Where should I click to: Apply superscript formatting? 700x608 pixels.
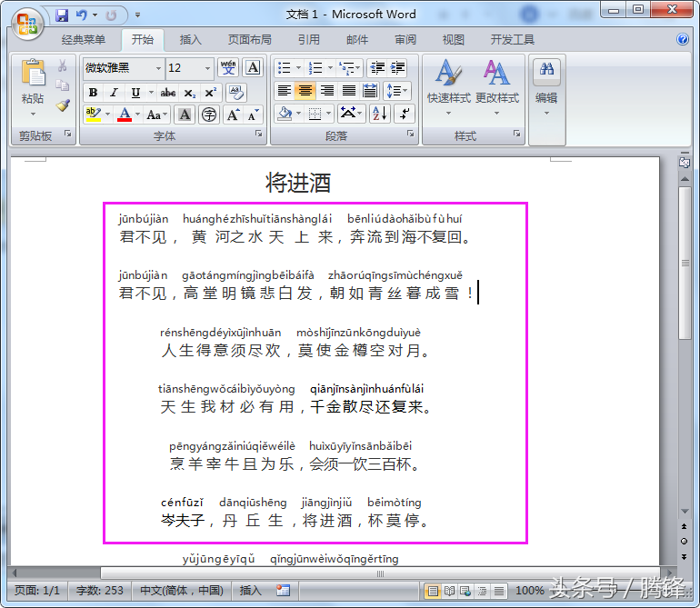[210, 93]
